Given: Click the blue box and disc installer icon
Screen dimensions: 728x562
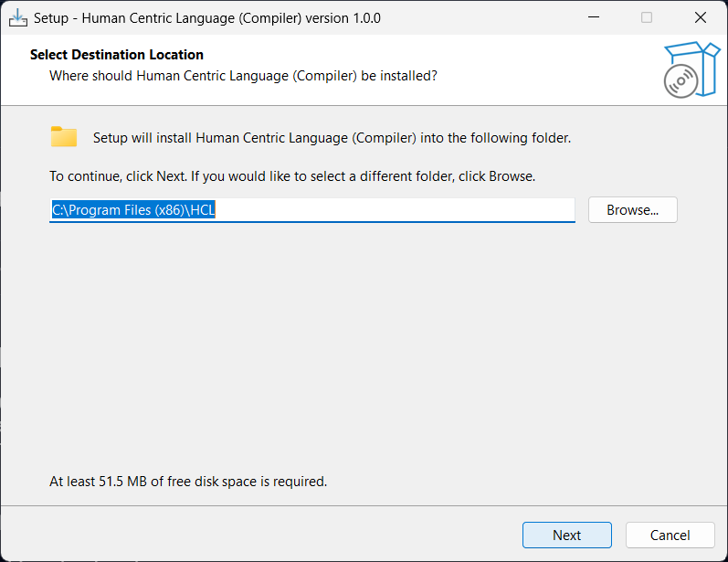Looking at the screenshot, I should (691, 69).
